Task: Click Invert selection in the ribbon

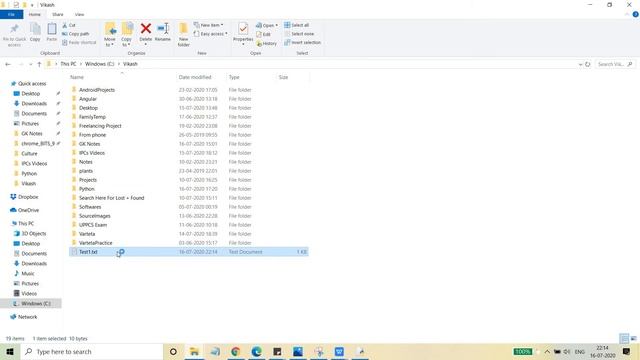Action: pyautogui.click(x=302, y=42)
